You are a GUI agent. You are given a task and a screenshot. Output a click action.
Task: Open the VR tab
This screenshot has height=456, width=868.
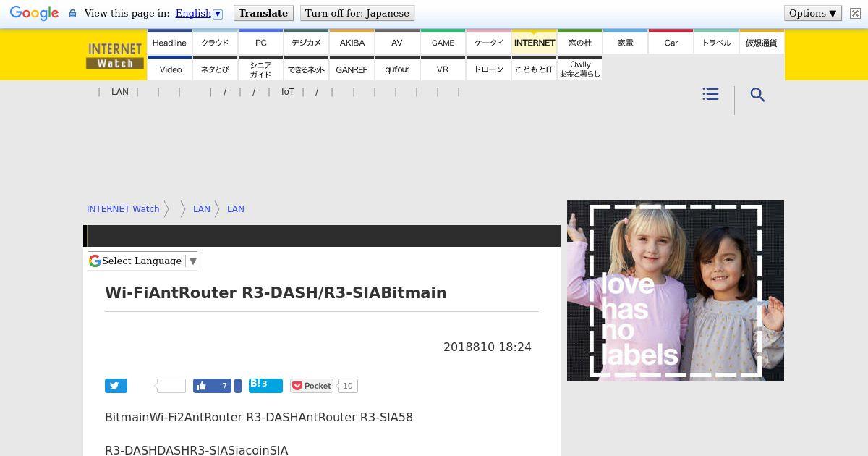(443, 69)
